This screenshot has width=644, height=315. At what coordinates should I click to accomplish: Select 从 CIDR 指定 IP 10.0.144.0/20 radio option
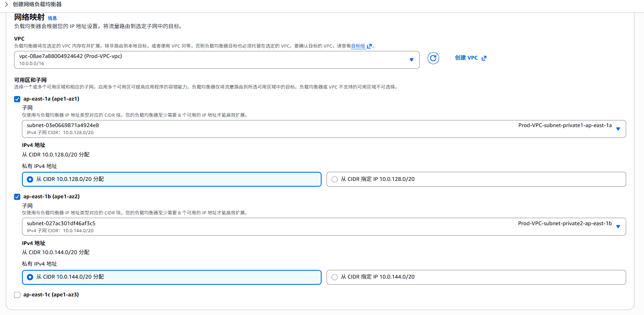coord(334,277)
